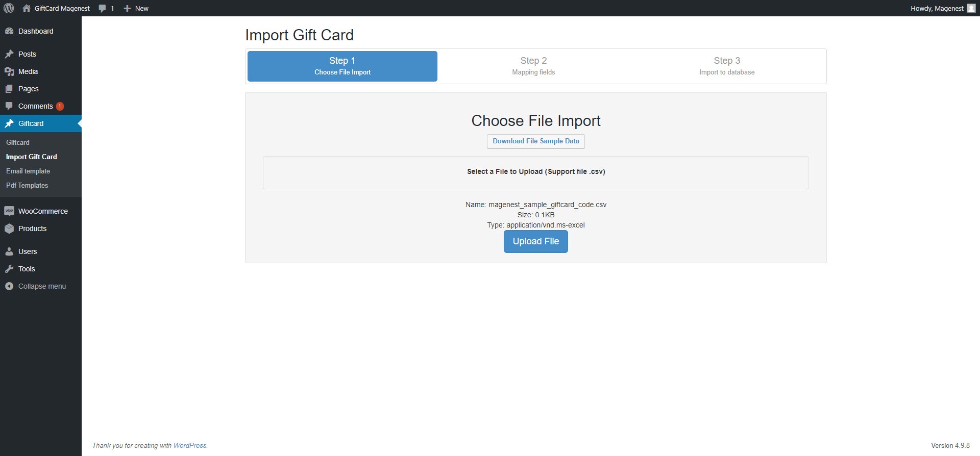Viewport: 980px width, 456px height.
Task: Click the user avatar next to Howdy
Action: click(971, 8)
